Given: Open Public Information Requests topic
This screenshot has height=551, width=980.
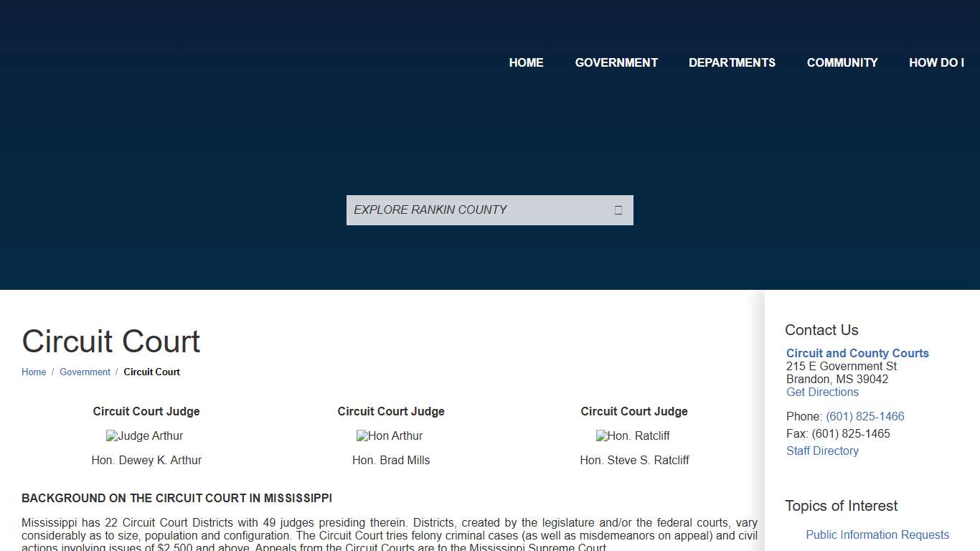Looking at the screenshot, I should pos(877,534).
